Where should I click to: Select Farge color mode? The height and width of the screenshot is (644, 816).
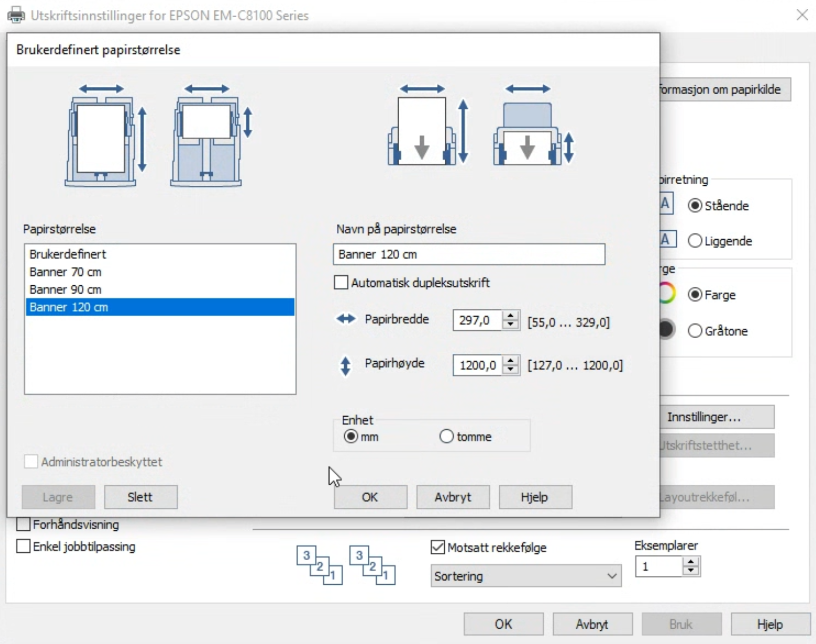pos(694,295)
